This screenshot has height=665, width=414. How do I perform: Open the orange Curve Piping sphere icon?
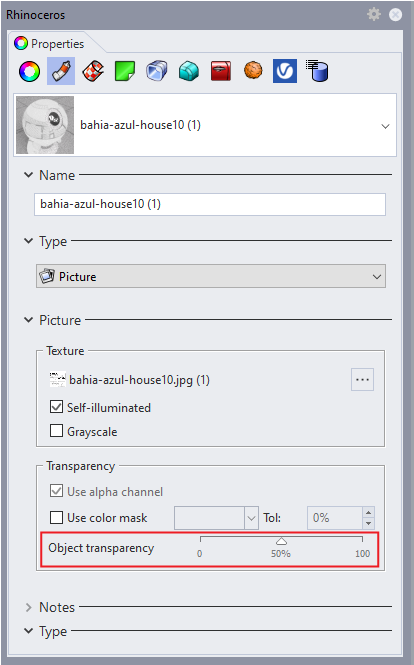pos(253,70)
